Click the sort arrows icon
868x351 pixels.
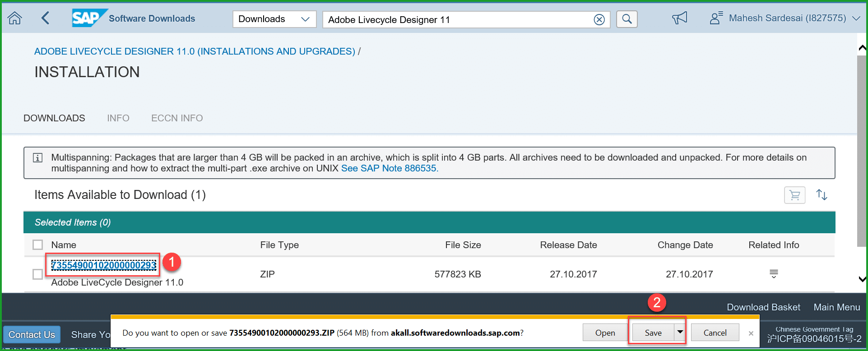click(x=822, y=195)
